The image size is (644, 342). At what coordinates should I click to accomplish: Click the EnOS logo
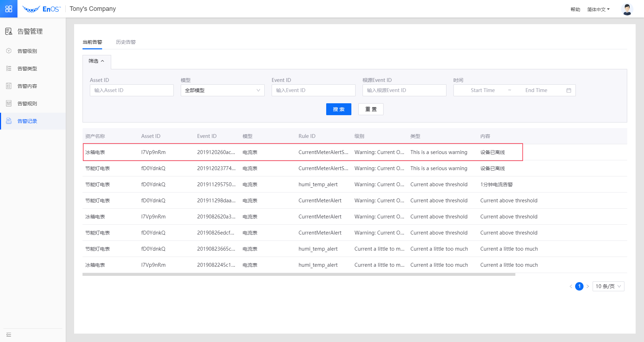[x=41, y=9]
